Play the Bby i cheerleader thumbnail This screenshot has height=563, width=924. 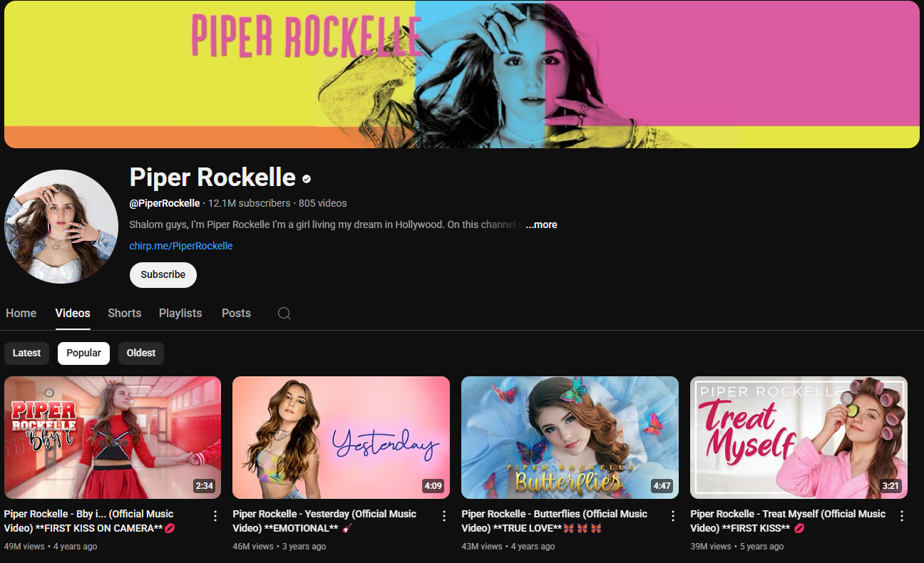click(x=113, y=438)
